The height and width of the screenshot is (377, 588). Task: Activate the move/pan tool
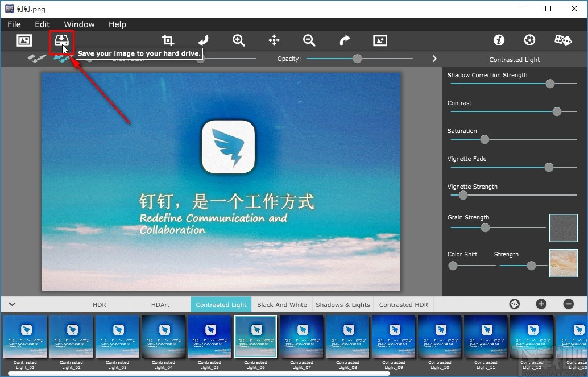274,40
